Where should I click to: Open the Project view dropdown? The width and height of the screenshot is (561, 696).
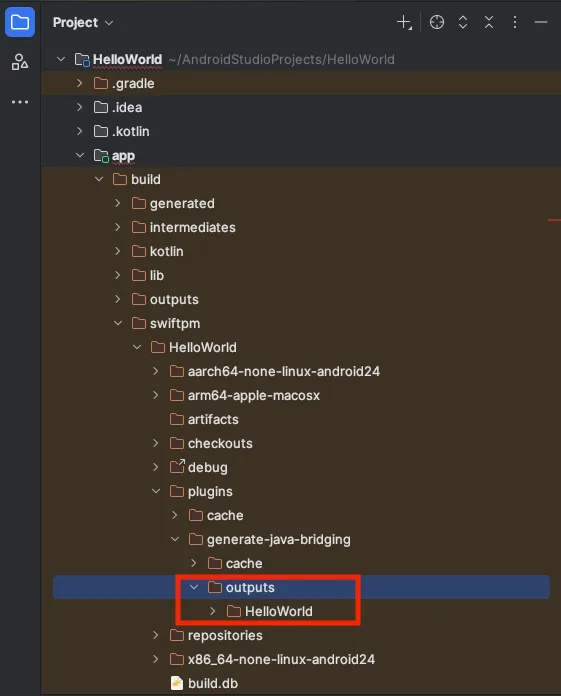pos(83,23)
